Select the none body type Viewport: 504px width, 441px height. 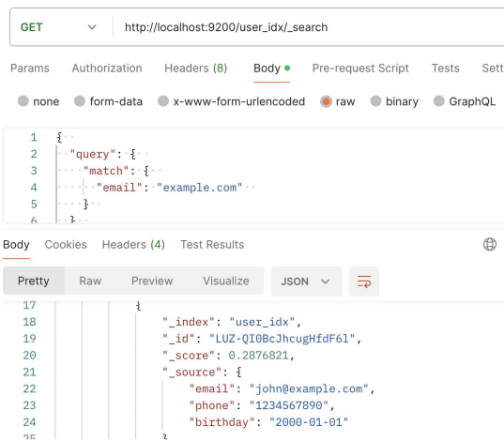pyautogui.click(x=38, y=101)
